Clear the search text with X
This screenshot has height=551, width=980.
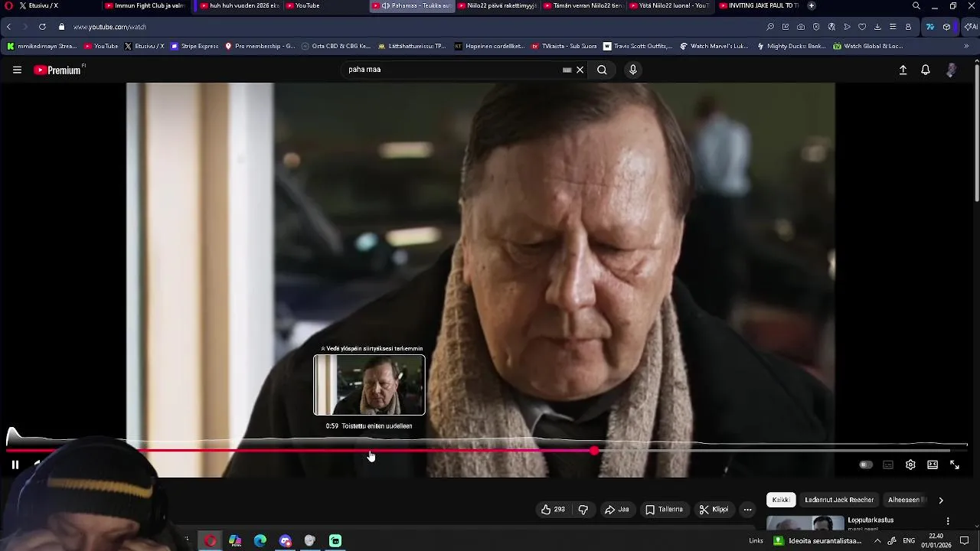coord(580,70)
